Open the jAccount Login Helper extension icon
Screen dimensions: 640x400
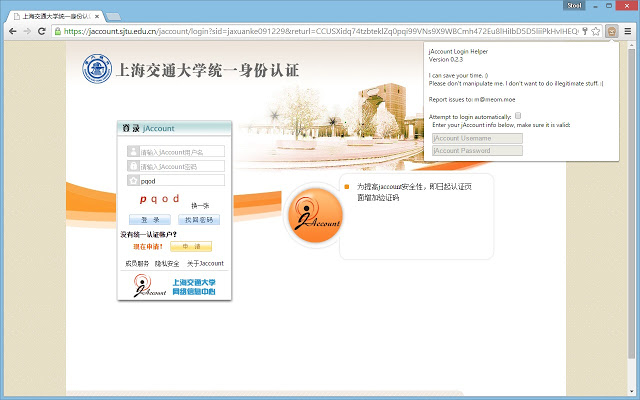611,31
